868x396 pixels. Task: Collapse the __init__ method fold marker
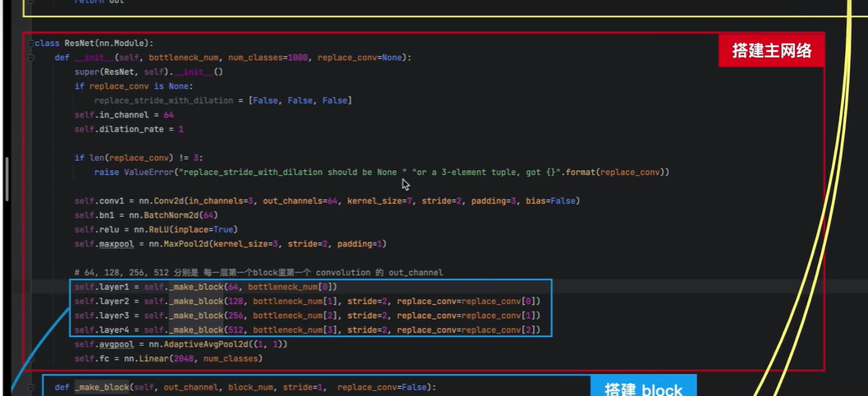click(x=31, y=58)
